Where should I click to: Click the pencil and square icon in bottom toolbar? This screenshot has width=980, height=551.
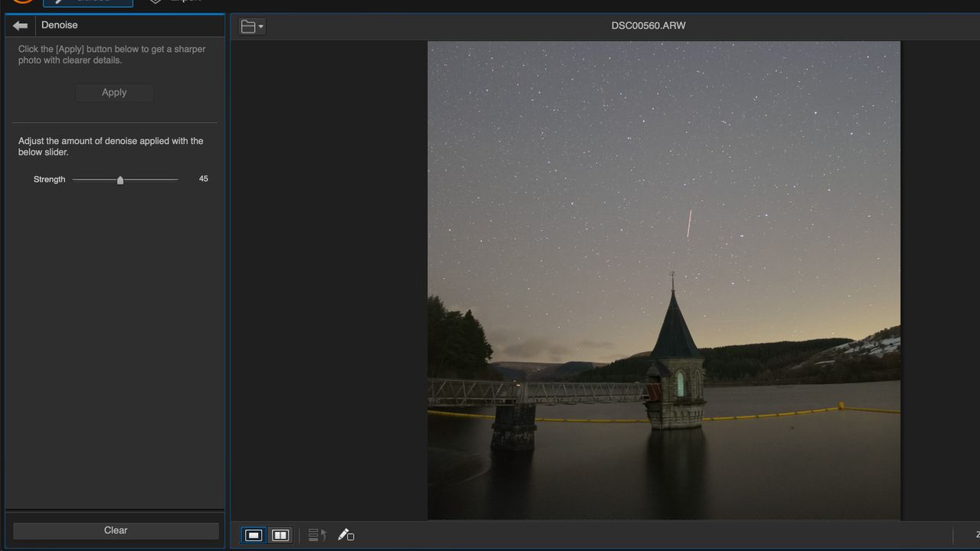(x=346, y=535)
